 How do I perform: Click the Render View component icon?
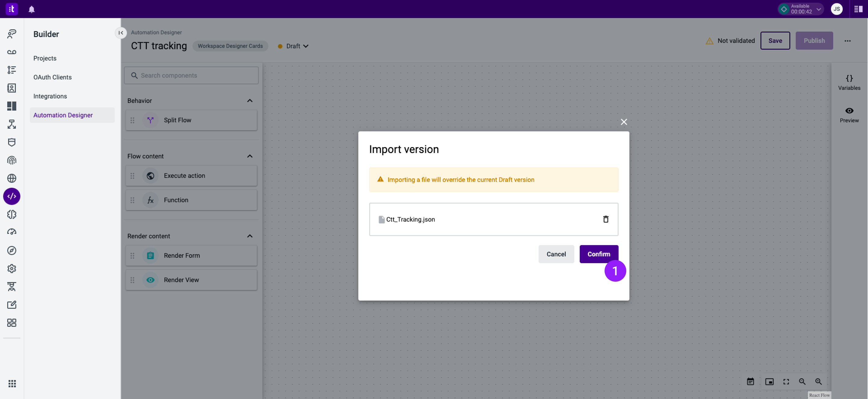pos(150,280)
